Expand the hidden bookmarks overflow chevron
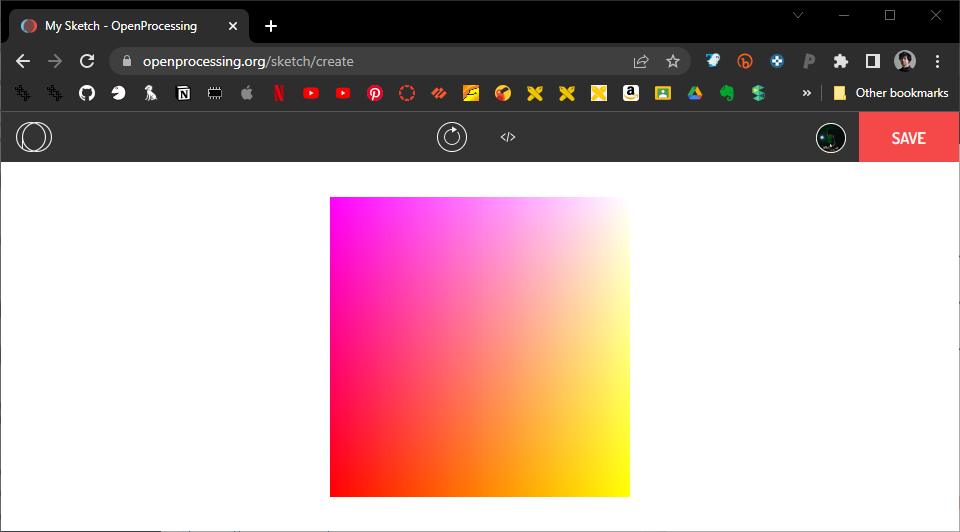Image resolution: width=960 pixels, height=532 pixels. pos(806,93)
